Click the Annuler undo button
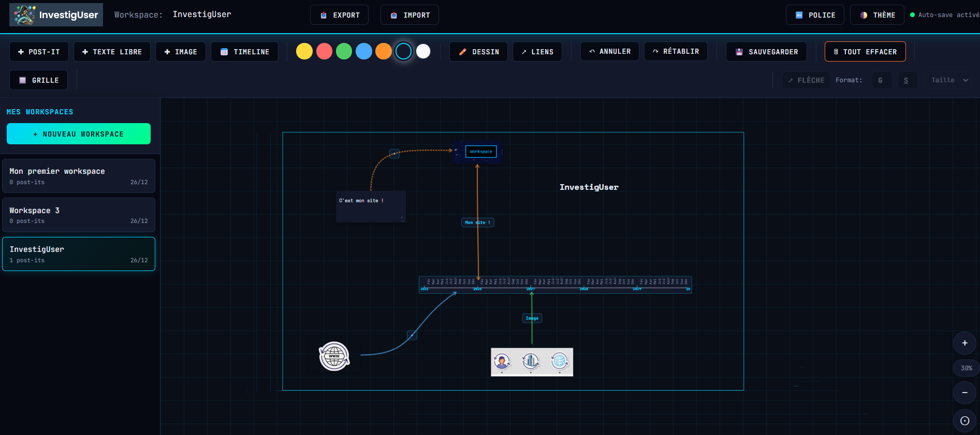Screen dimensions: 980x435 [x=609, y=52]
